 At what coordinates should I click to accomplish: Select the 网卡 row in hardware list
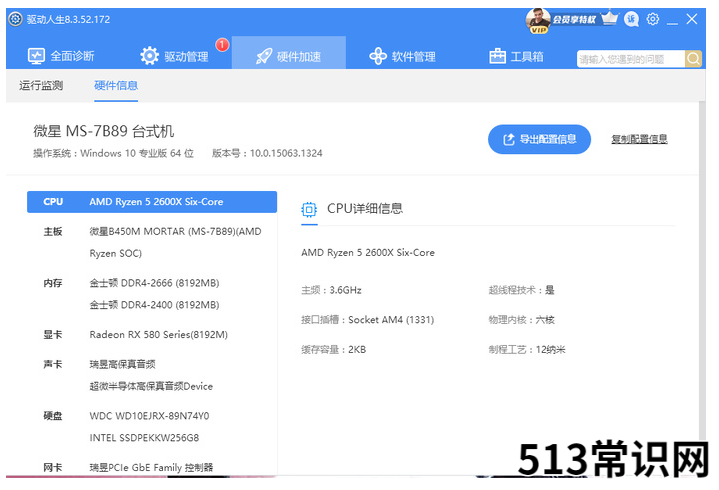(152, 467)
